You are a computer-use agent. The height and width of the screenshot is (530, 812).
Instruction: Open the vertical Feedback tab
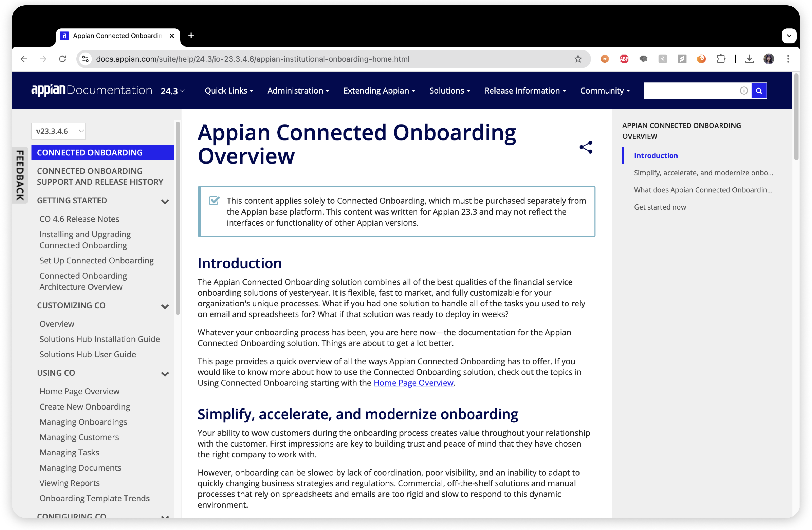[20, 175]
